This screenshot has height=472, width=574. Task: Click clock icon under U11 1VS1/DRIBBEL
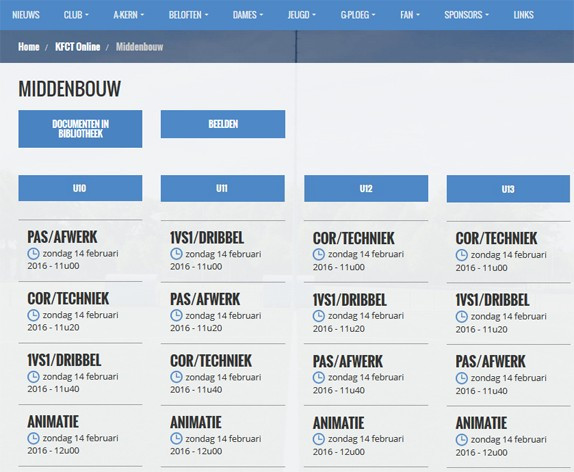click(176, 254)
